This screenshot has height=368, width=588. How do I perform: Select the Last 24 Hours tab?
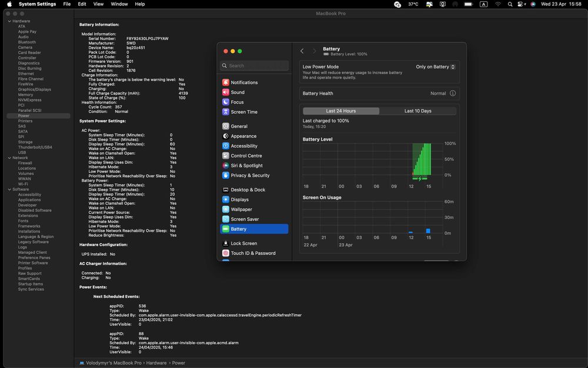click(x=341, y=111)
